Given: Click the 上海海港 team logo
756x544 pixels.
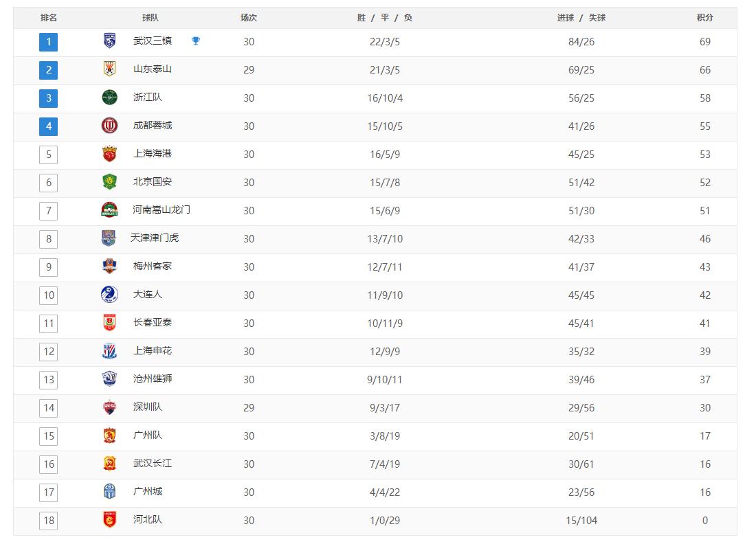Looking at the screenshot, I should (109, 154).
